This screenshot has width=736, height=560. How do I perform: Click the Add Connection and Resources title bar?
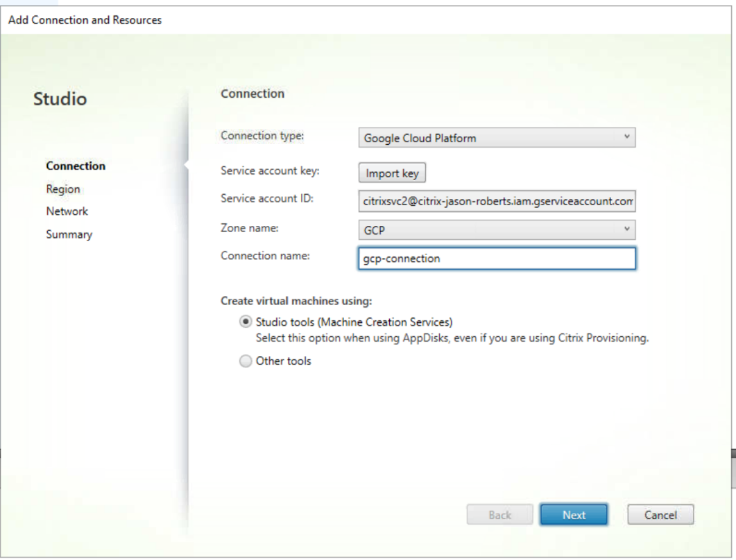point(85,20)
